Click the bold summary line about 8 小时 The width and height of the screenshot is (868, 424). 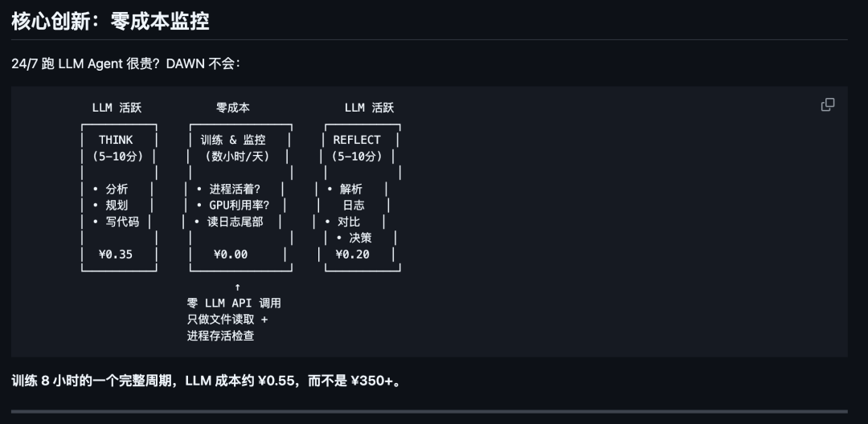(206, 381)
